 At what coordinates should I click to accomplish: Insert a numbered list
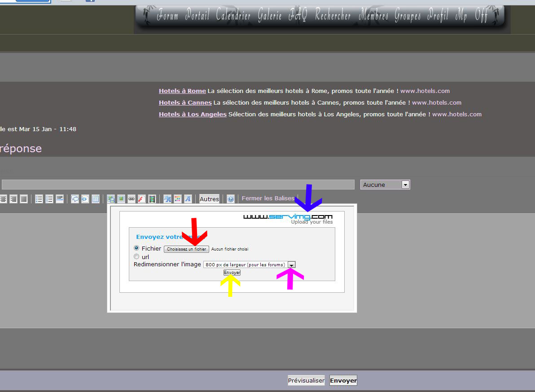coord(49,199)
